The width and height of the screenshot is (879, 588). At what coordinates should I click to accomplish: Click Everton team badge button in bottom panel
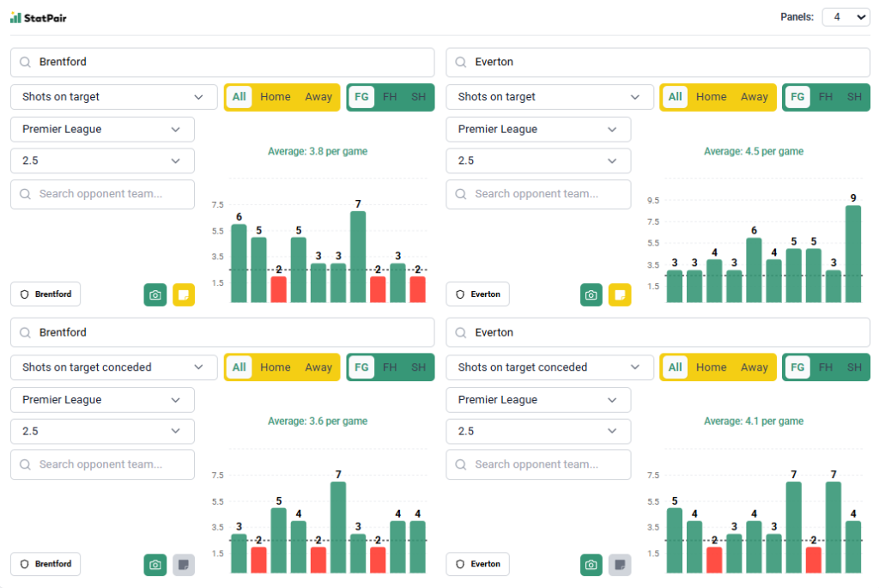478,564
